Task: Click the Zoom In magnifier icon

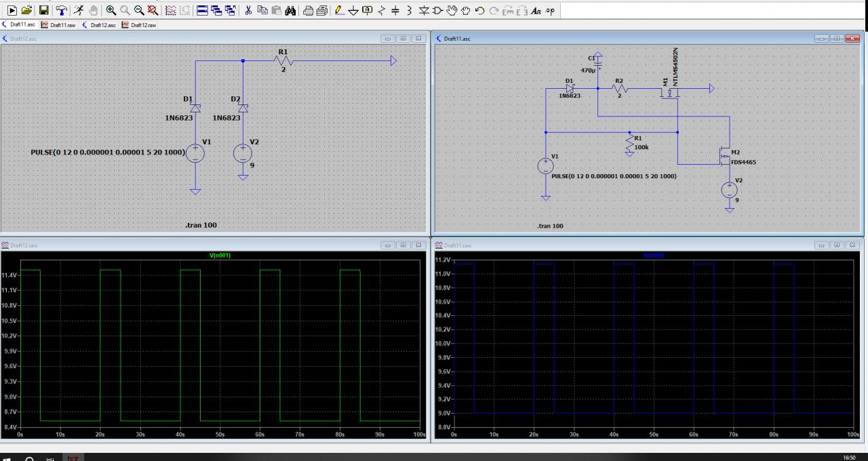Action: (111, 10)
